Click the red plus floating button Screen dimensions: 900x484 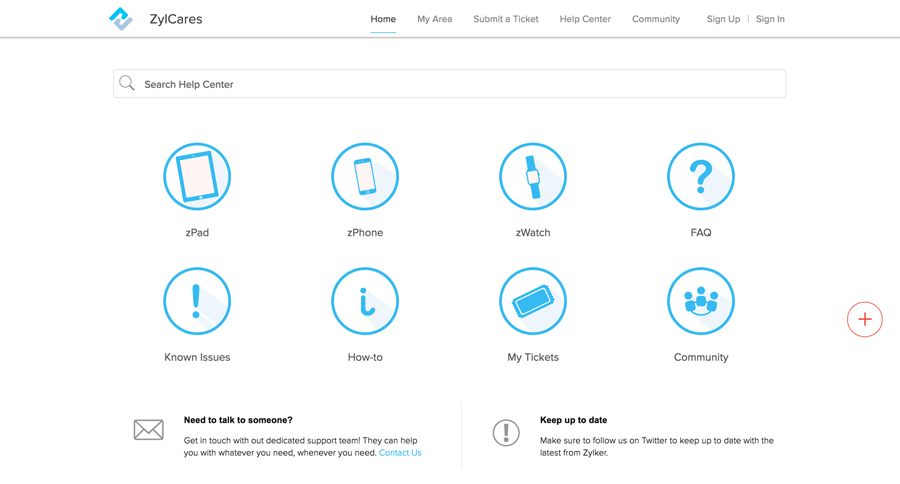click(x=865, y=320)
